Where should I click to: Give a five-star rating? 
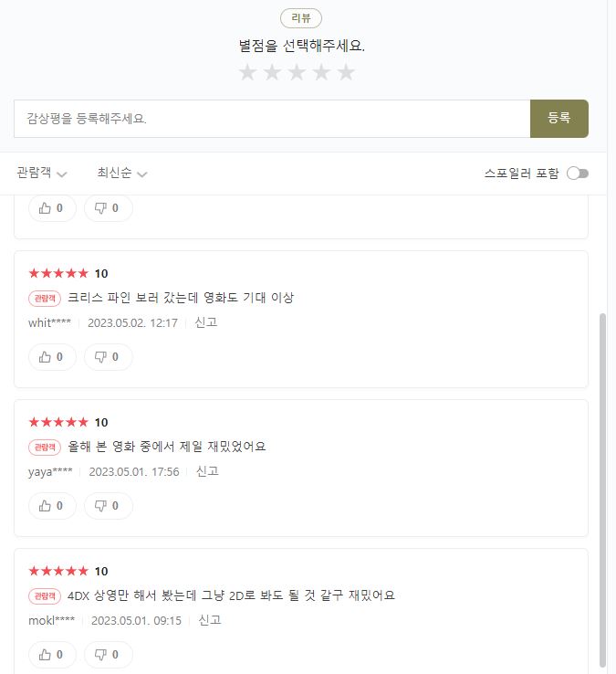pyautogui.click(x=346, y=73)
